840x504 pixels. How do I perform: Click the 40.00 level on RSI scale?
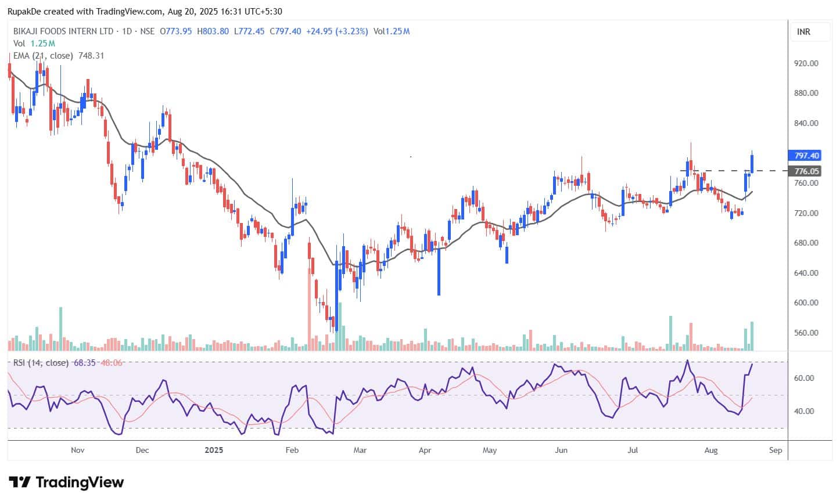(804, 411)
